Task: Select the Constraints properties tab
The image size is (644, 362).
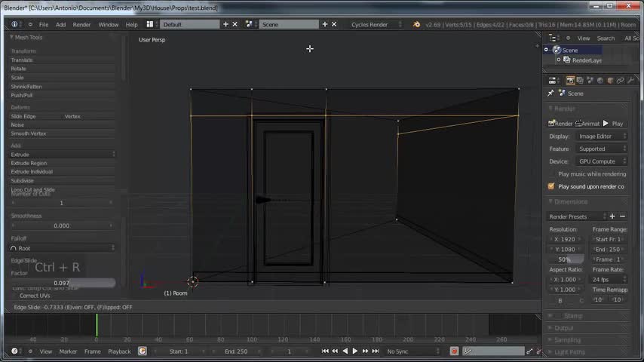Action: point(620,81)
